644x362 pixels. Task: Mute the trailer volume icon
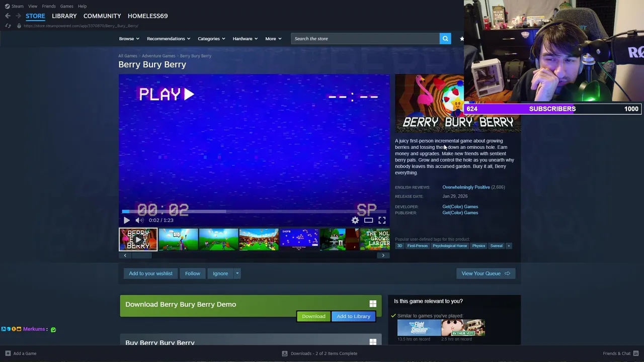point(139,220)
